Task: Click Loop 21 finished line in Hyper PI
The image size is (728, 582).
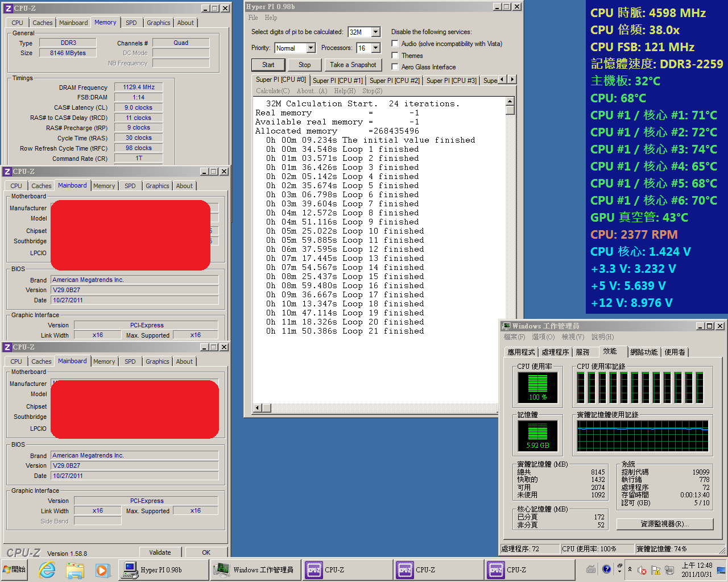Action: coord(345,331)
